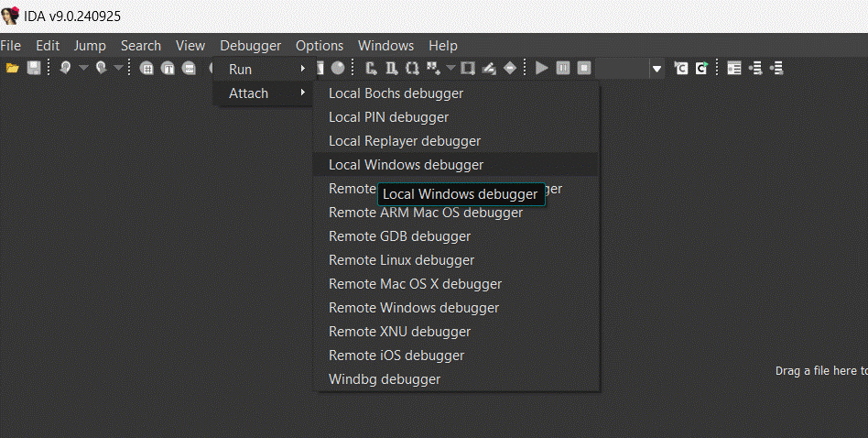
Task: Choose Windbg debugger
Action: 456,379
